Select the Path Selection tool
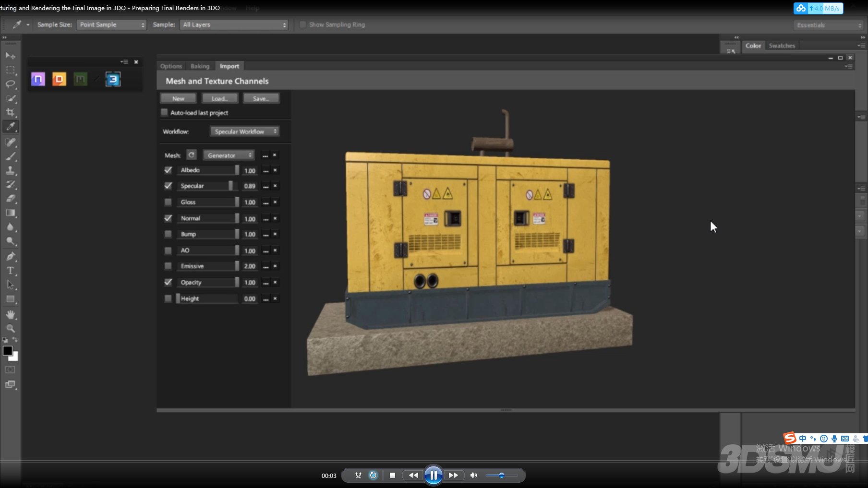Viewport: 868px width, 488px height. point(10,285)
